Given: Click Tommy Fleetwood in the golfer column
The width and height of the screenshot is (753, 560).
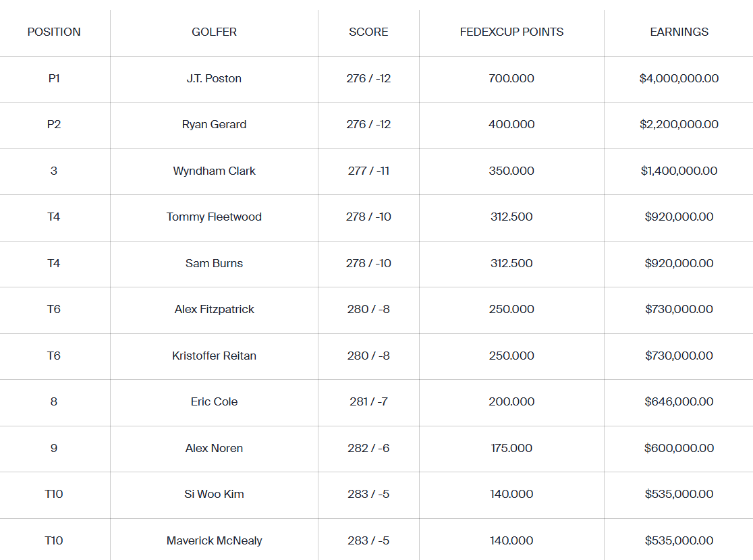Looking at the screenshot, I should pos(214,217).
